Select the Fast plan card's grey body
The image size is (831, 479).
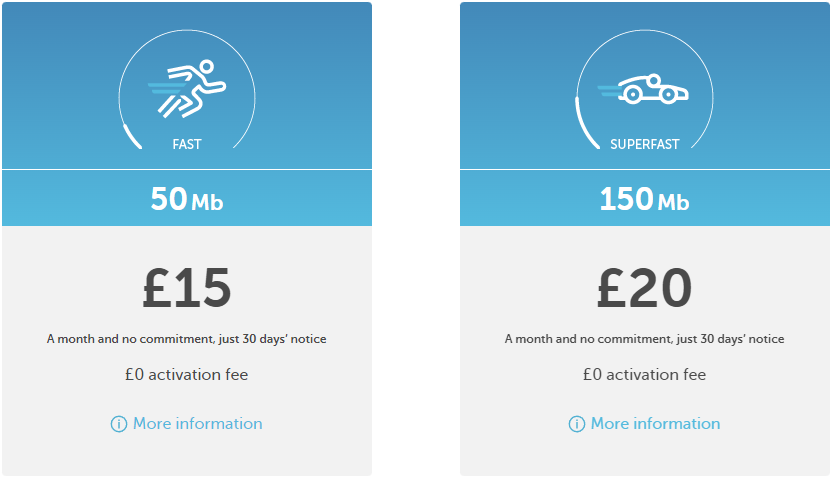[187, 351]
